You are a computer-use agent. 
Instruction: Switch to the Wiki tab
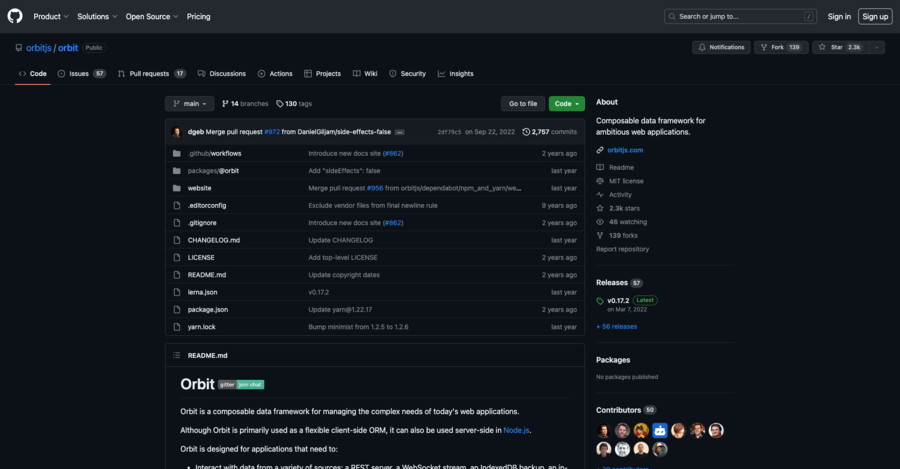[365, 73]
